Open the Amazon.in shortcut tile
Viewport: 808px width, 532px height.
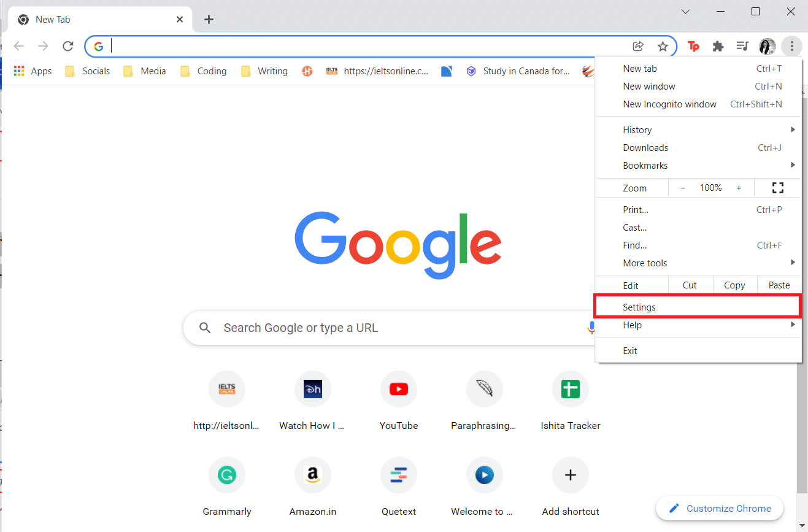point(312,487)
